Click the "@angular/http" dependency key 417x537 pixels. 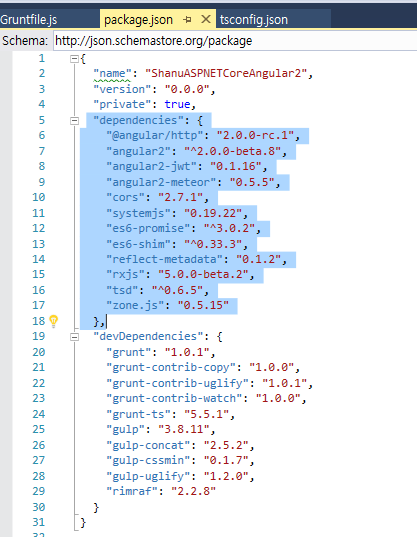tap(155, 135)
